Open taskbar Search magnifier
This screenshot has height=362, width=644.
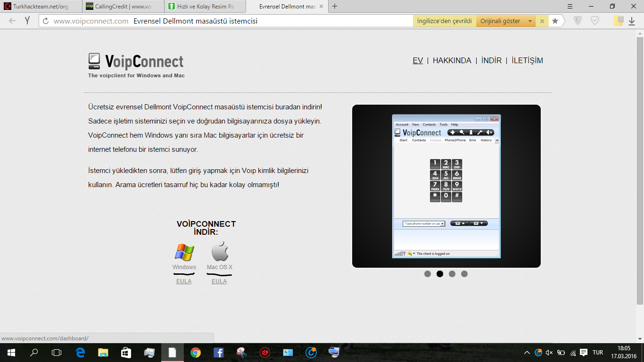click(34, 353)
